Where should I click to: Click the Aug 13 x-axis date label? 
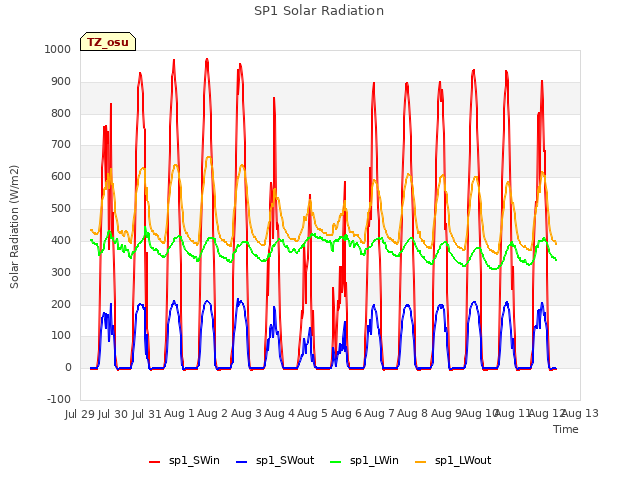click(x=581, y=413)
